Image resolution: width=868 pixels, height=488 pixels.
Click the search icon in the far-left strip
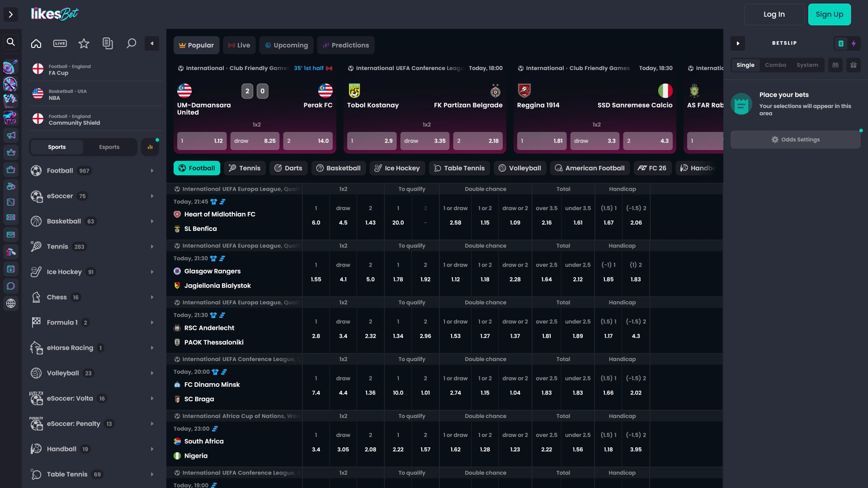tap(11, 42)
